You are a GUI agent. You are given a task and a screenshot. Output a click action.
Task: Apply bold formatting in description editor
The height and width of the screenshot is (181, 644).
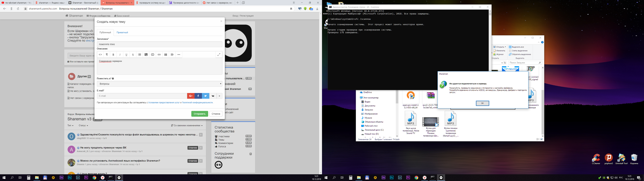click(113, 55)
